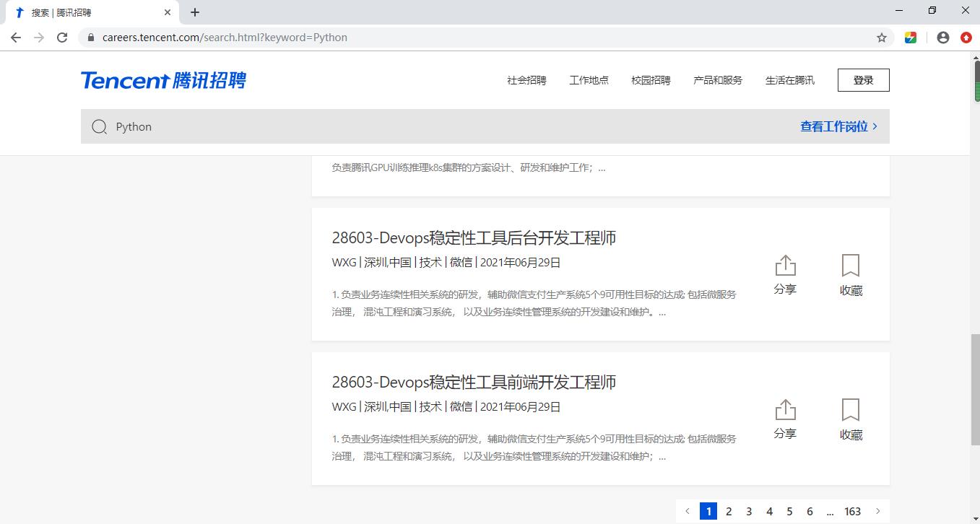Click the GPU训练推理k8s集群 description text
980x524 pixels.
469,167
